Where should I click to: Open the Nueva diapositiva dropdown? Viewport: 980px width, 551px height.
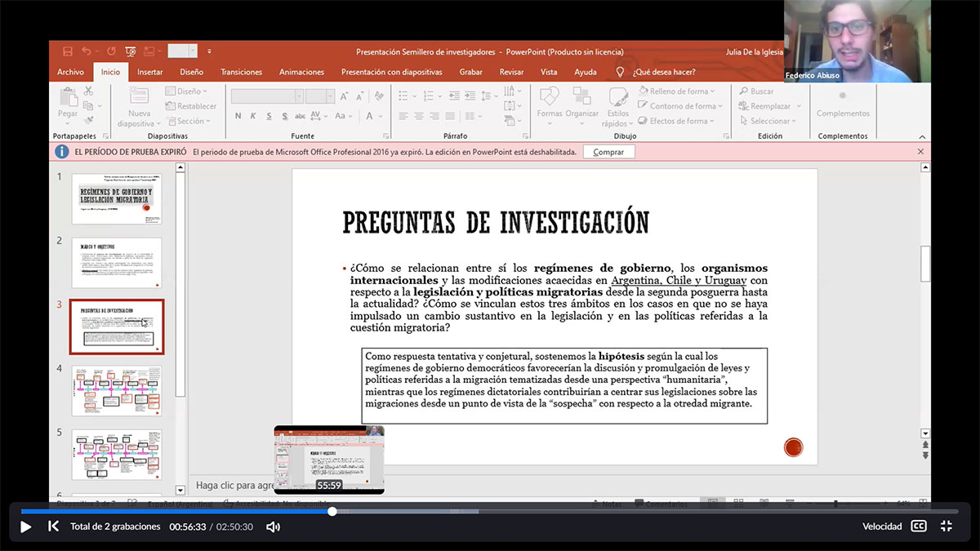click(x=139, y=123)
